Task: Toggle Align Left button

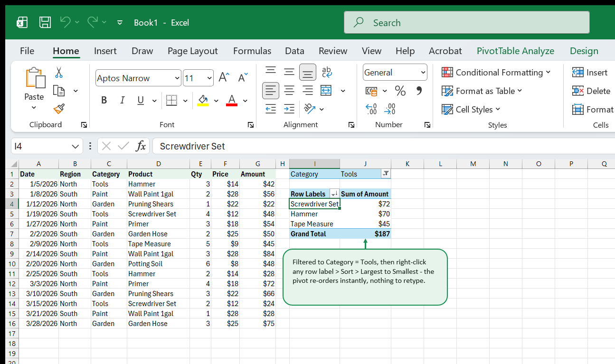Action: coord(271,90)
